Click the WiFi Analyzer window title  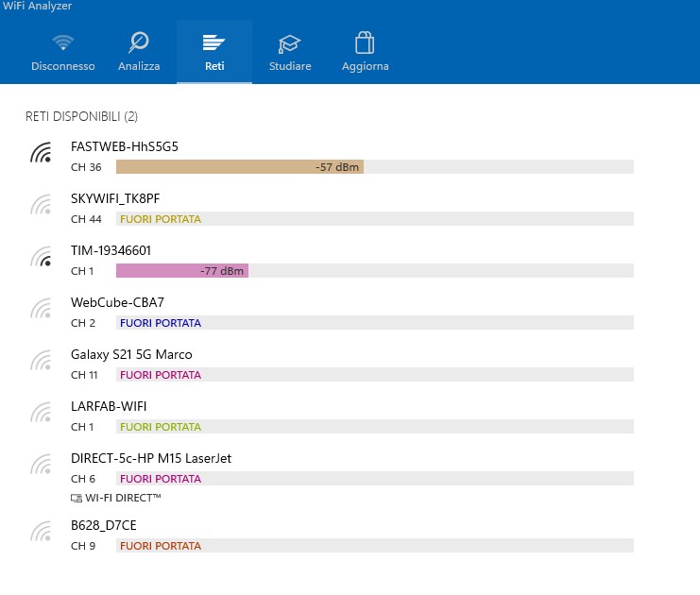(37, 6)
